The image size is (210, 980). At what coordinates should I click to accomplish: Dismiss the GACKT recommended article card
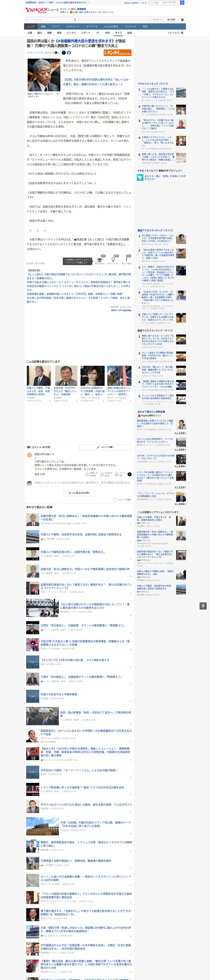(x=103, y=401)
